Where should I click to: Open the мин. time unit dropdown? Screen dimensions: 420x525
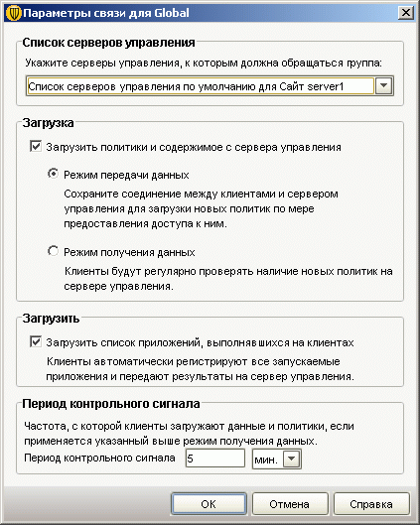pos(291,459)
